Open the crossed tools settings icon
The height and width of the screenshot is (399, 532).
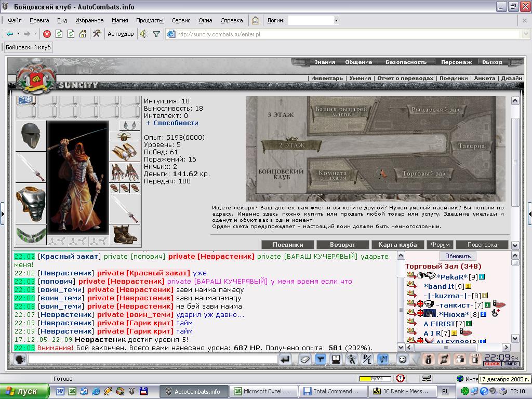[97, 34]
